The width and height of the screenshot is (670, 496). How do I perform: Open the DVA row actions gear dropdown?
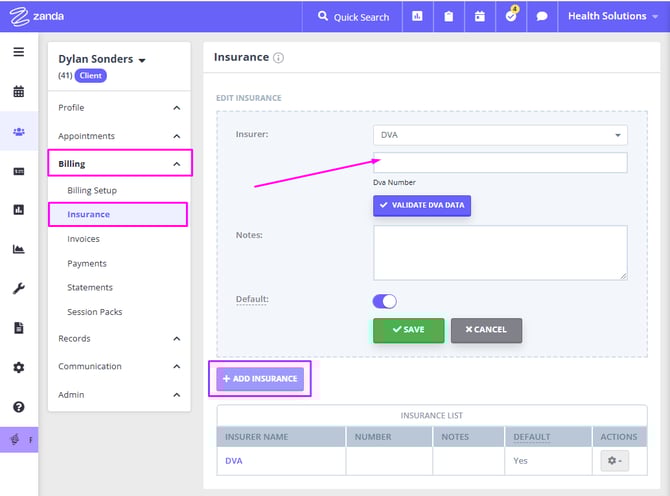(615, 461)
